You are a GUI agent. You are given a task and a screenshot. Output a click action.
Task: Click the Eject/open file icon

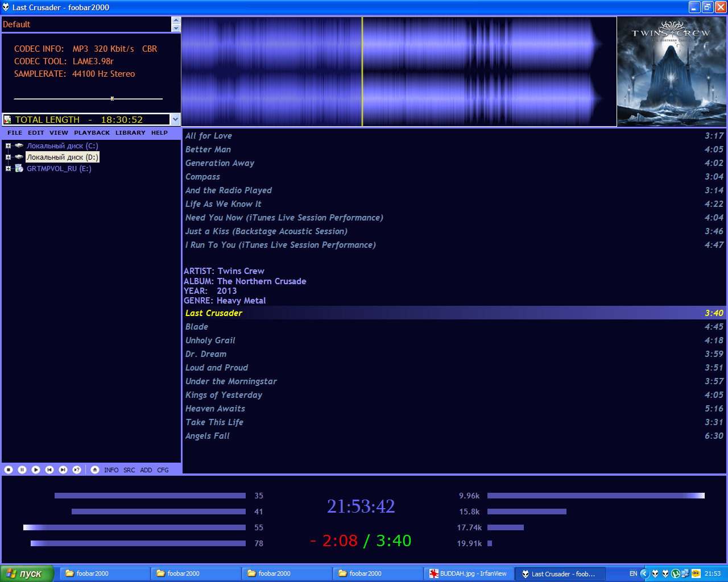point(95,469)
